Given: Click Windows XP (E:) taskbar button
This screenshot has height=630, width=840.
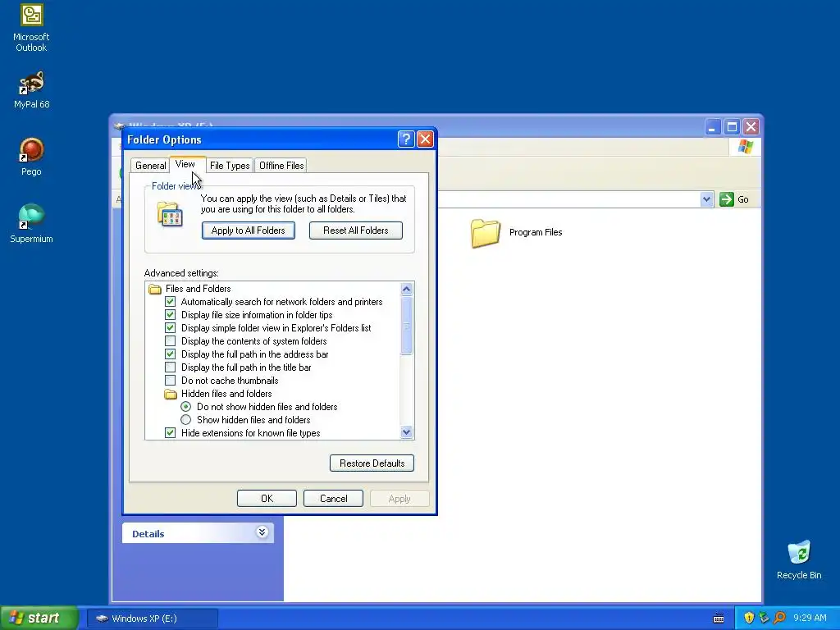Looking at the screenshot, I should click(153, 619).
